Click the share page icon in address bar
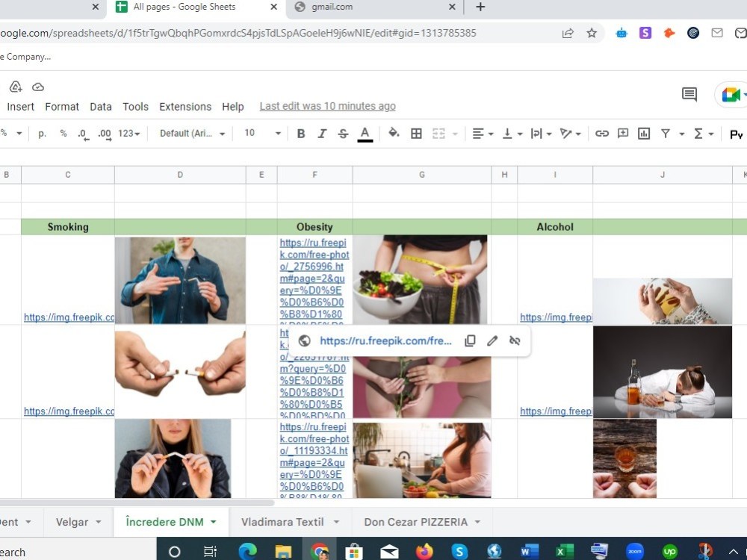The width and height of the screenshot is (747, 560). coord(568,33)
